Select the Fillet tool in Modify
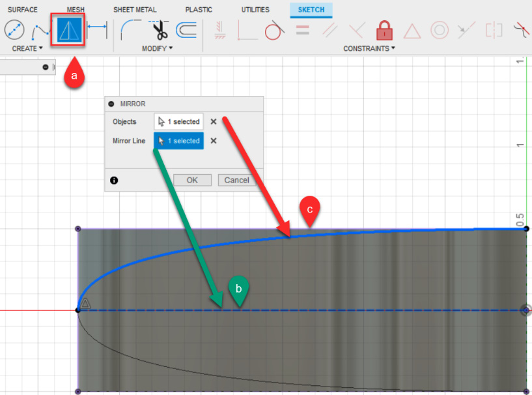The width and height of the screenshot is (532, 395). (x=130, y=29)
